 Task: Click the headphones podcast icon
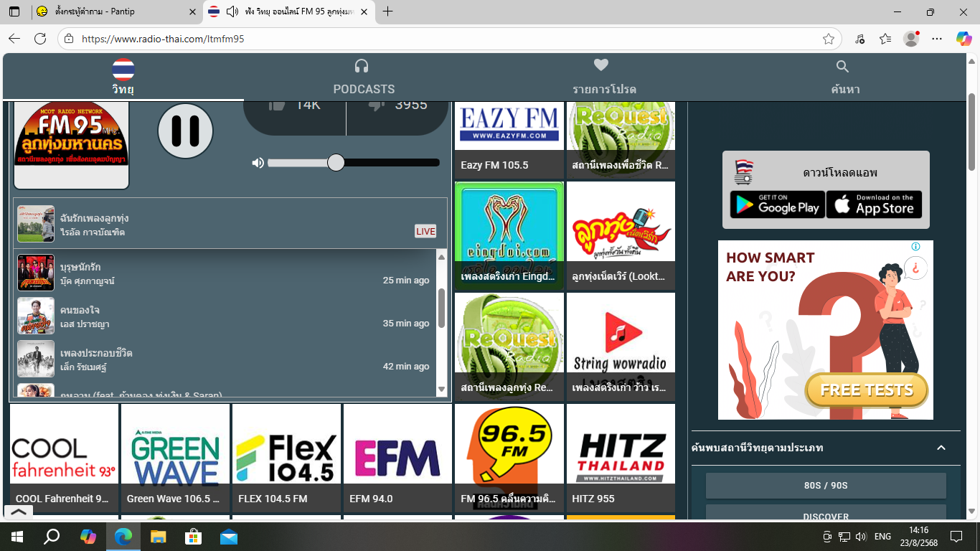click(362, 66)
